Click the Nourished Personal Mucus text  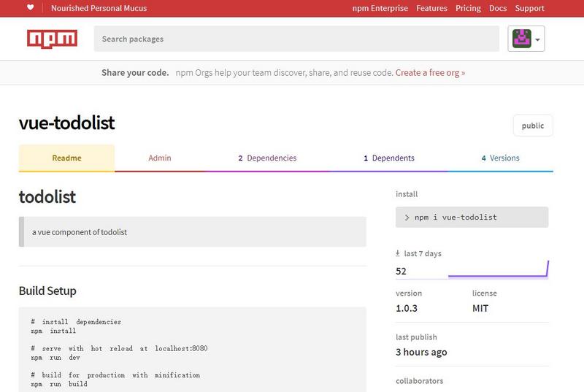[99, 8]
